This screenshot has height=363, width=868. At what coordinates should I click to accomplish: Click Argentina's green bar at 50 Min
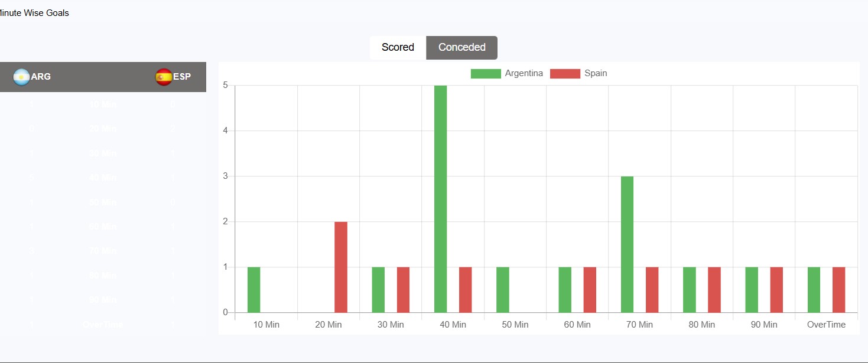pos(503,289)
